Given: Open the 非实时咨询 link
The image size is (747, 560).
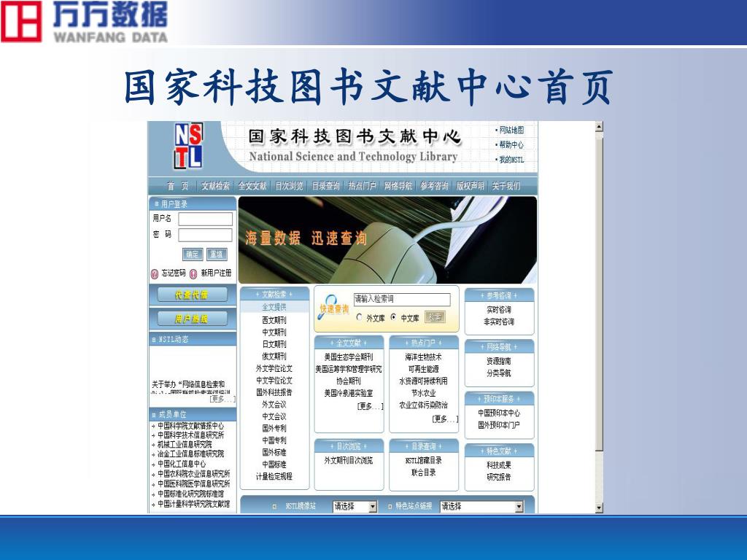Looking at the screenshot, I should click(499, 322).
